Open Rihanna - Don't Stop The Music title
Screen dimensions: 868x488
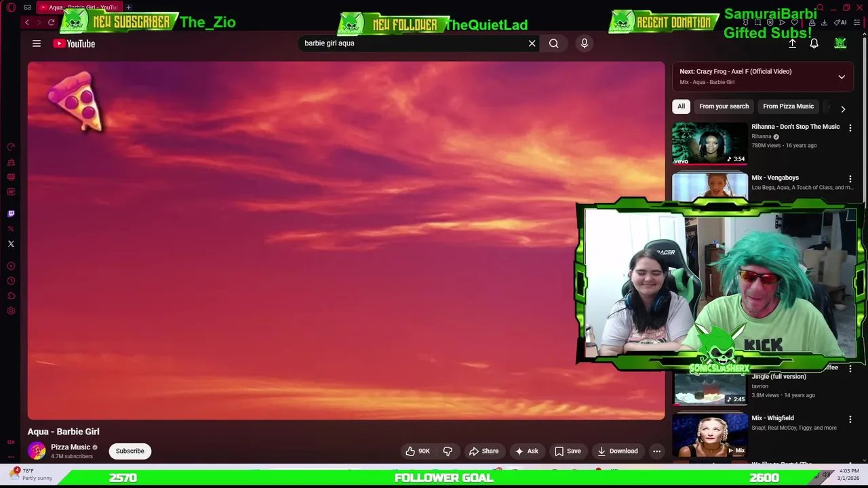(x=795, y=127)
